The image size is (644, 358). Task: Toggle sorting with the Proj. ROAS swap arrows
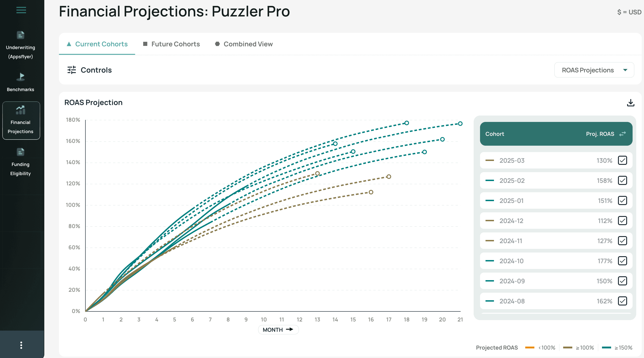tap(623, 134)
